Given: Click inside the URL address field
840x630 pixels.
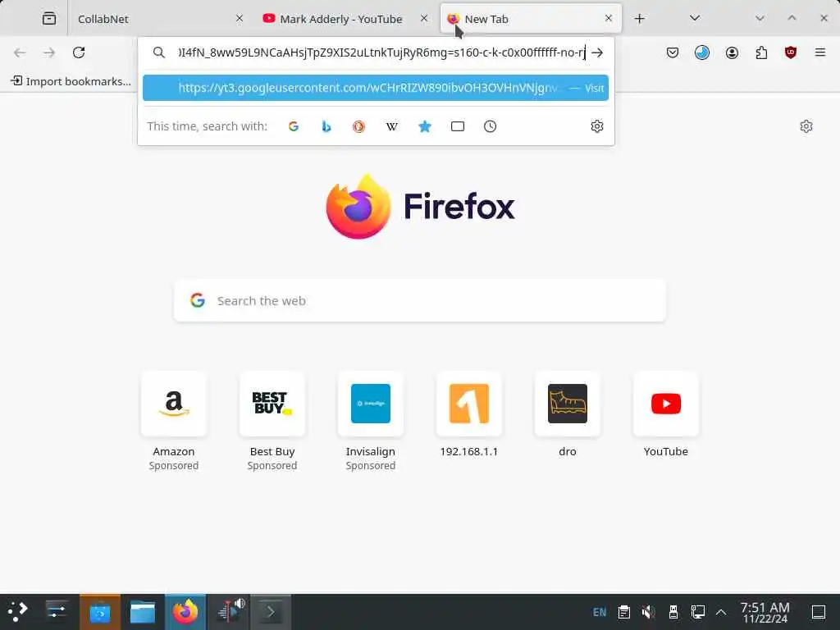Looking at the screenshot, I should pos(382,52).
